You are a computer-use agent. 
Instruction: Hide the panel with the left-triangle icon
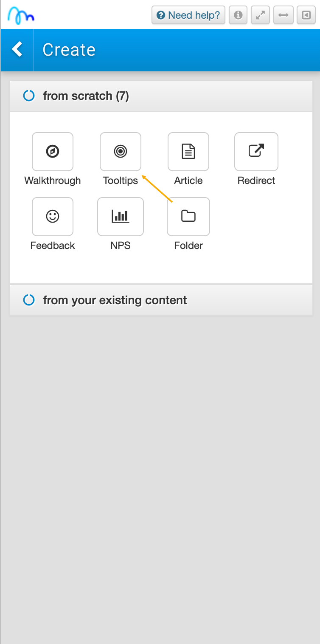306,15
